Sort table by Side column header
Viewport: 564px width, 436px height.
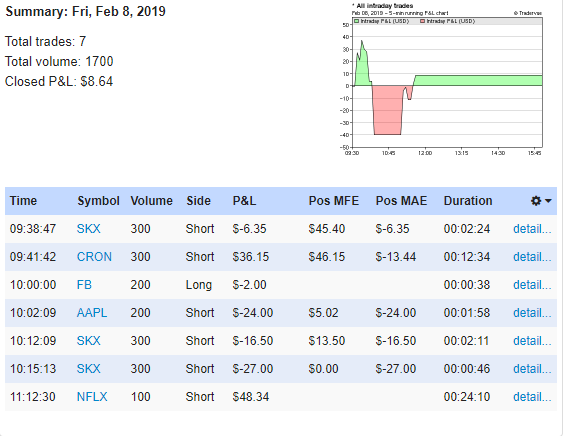coord(198,201)
